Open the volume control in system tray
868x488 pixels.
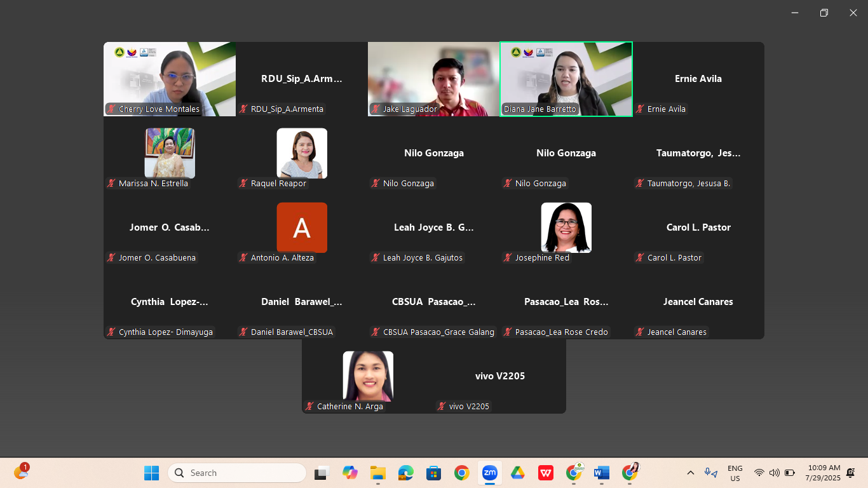pyautogui.click(x=774, y=473)
